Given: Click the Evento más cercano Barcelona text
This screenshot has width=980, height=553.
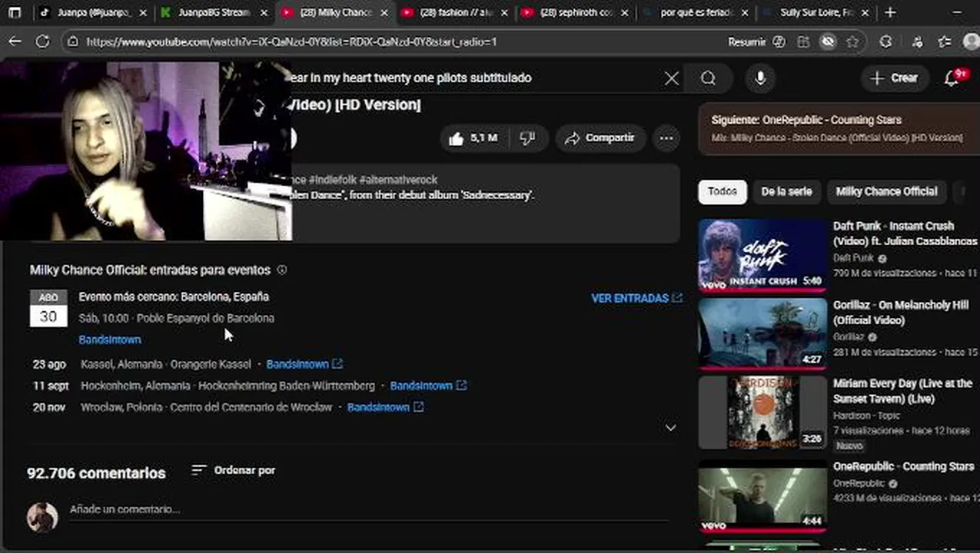Looking at the screenshot, I should [x=174, y=296].
